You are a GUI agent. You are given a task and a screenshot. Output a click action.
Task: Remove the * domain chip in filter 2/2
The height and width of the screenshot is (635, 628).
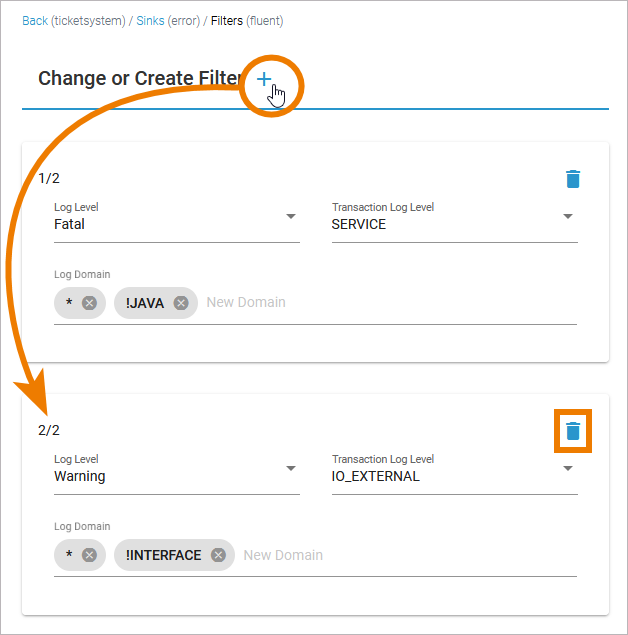click(x=89, y=555)
